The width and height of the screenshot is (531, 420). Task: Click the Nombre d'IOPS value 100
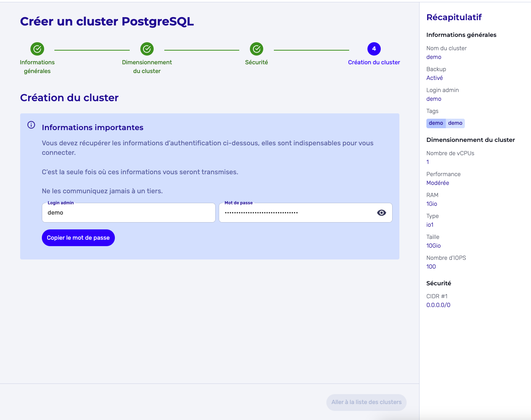coord(431,267)
